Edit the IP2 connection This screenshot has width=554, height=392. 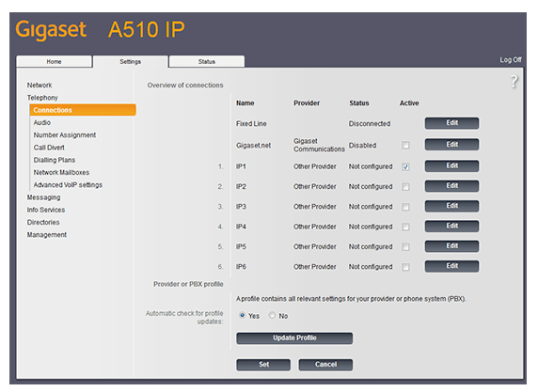451,186
